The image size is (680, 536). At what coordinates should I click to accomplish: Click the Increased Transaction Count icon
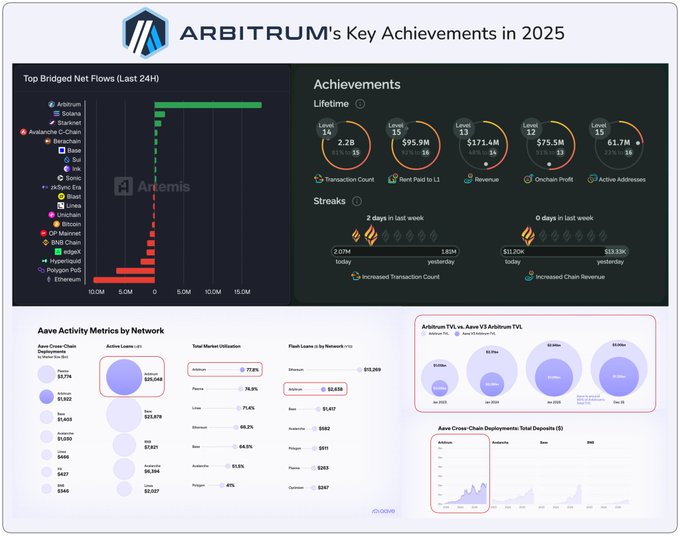coord(356,276)
